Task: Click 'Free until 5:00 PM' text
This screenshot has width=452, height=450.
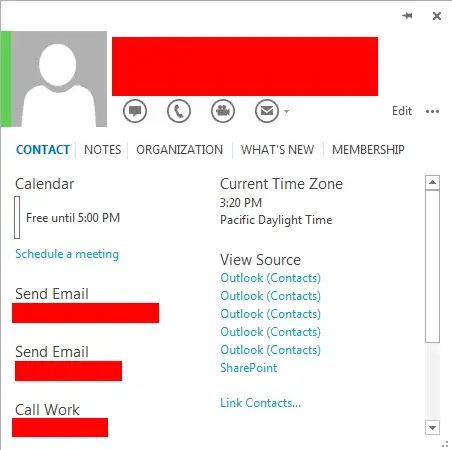Action: 73,218
